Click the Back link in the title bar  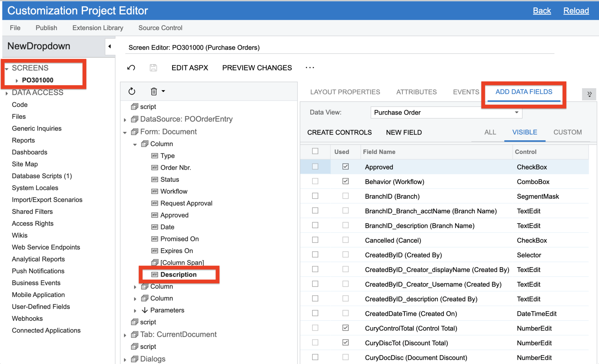point(542,11)
